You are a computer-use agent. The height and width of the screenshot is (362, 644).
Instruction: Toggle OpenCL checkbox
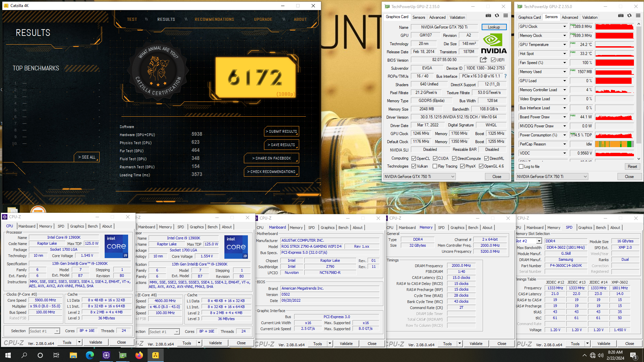coord(414,159)
